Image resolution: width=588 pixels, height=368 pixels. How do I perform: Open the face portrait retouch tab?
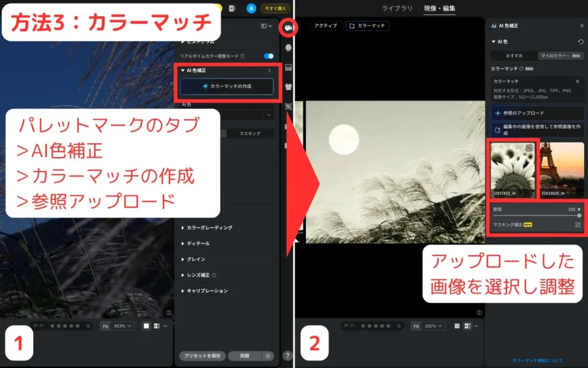288,48
